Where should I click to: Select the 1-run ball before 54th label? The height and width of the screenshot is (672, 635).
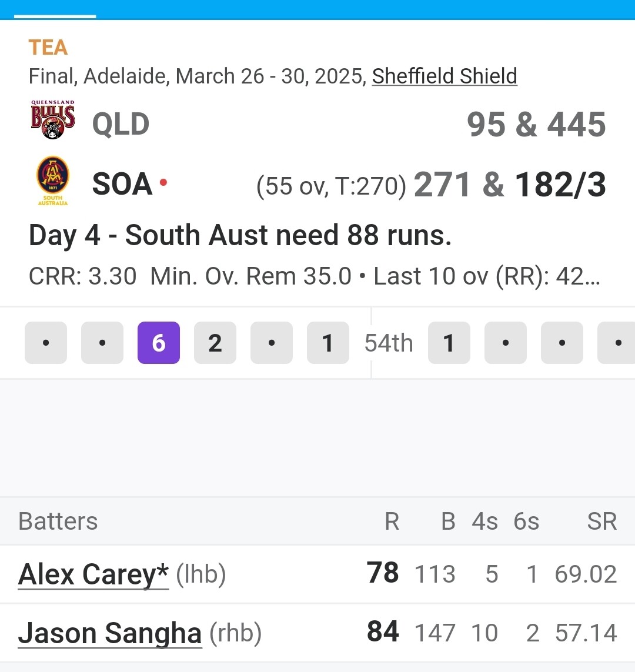[327, 343]
